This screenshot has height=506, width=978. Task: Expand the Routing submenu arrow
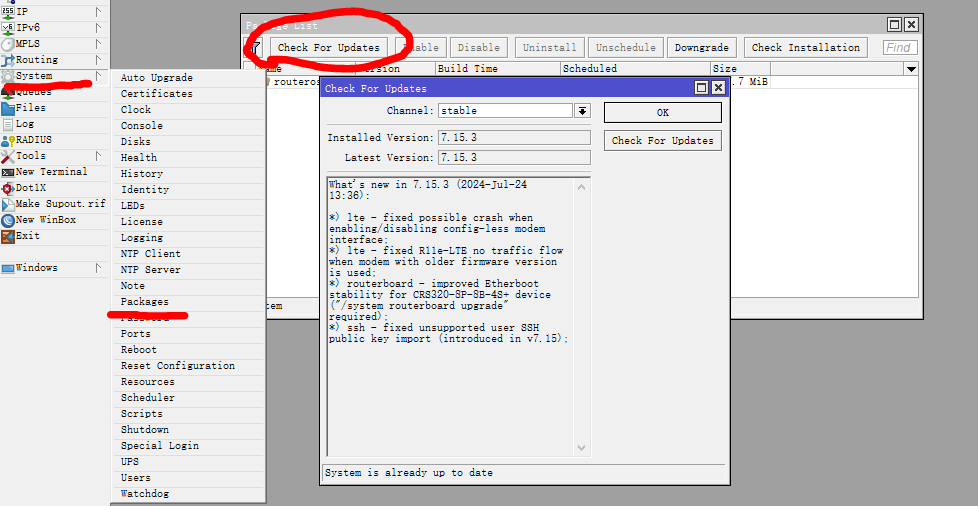tap(98, 60)
